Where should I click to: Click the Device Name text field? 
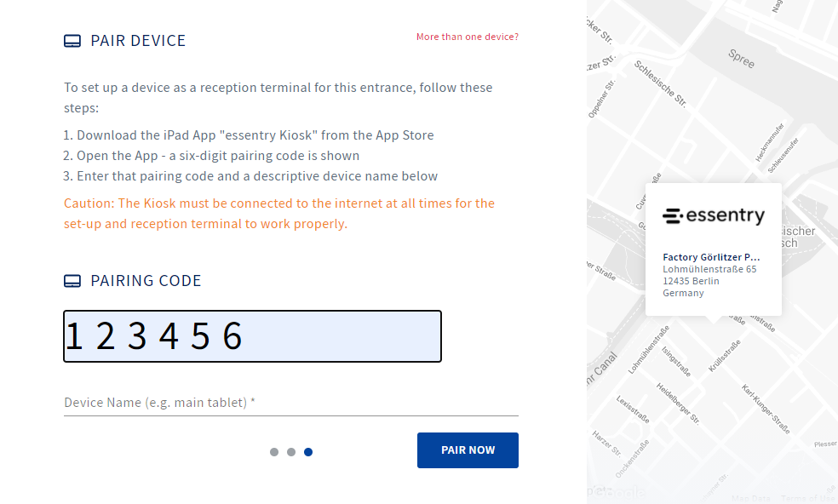[x=290, y=403]
